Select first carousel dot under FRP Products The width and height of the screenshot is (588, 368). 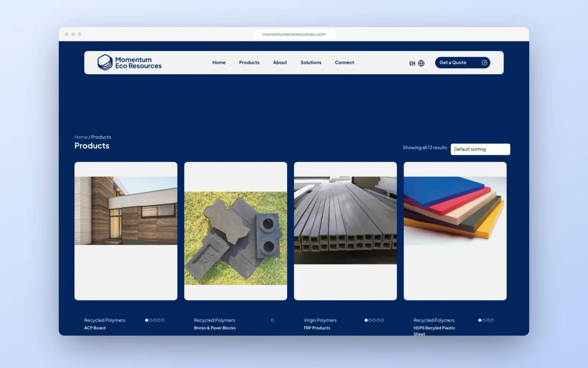pos(366,320)
